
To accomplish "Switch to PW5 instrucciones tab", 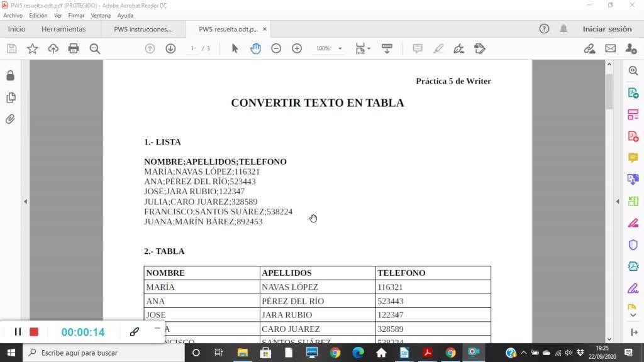I will coord(143,29).
